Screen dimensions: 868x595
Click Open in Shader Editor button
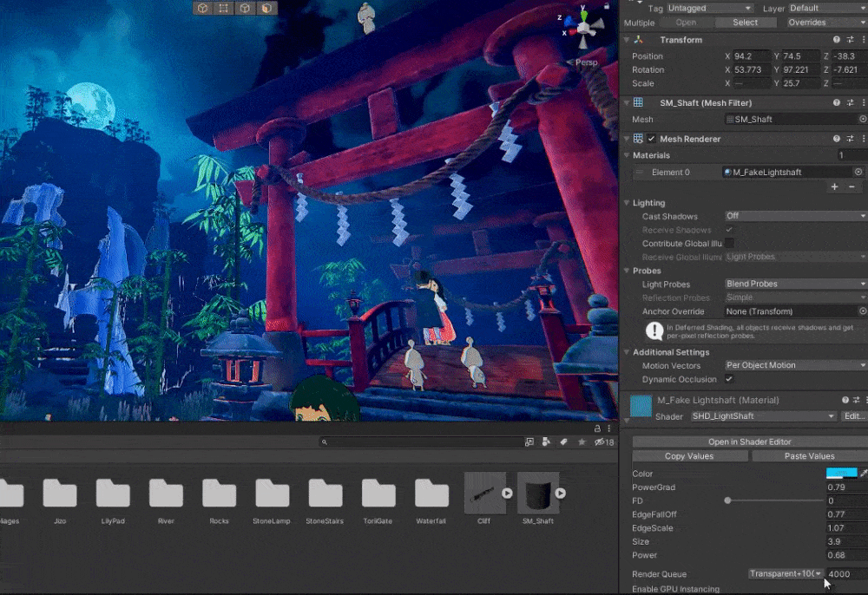pos(749,442)
